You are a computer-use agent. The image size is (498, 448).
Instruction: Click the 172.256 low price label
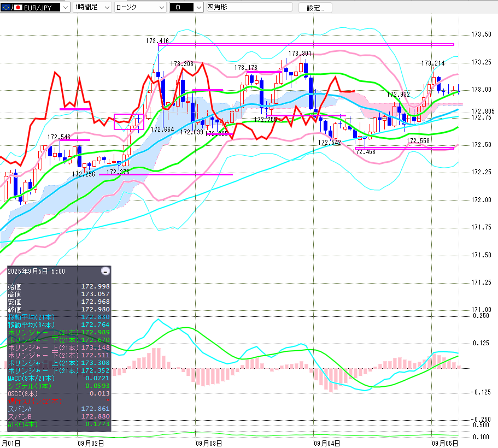click(x=84, y=174)
